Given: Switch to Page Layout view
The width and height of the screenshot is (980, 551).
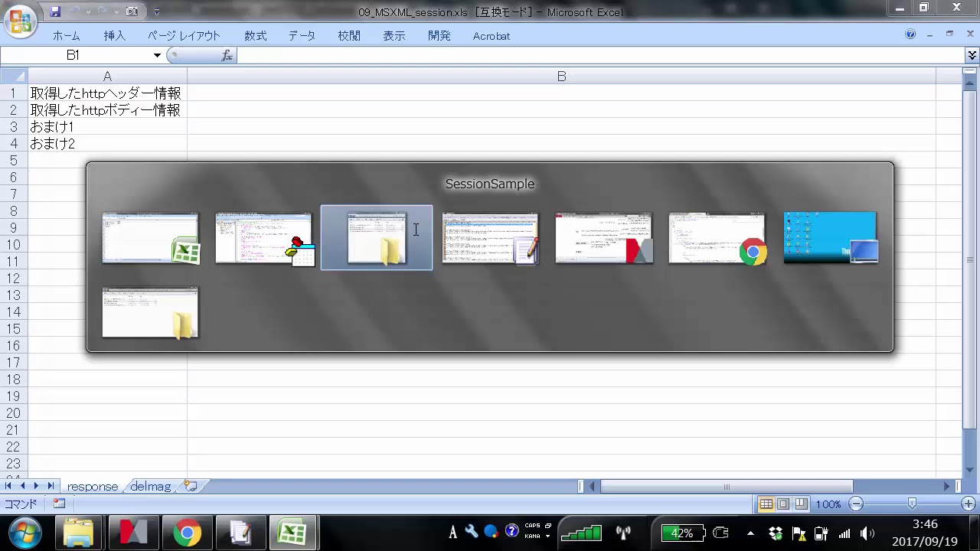Looking at the screenshot, I should (x=783, y=504).
